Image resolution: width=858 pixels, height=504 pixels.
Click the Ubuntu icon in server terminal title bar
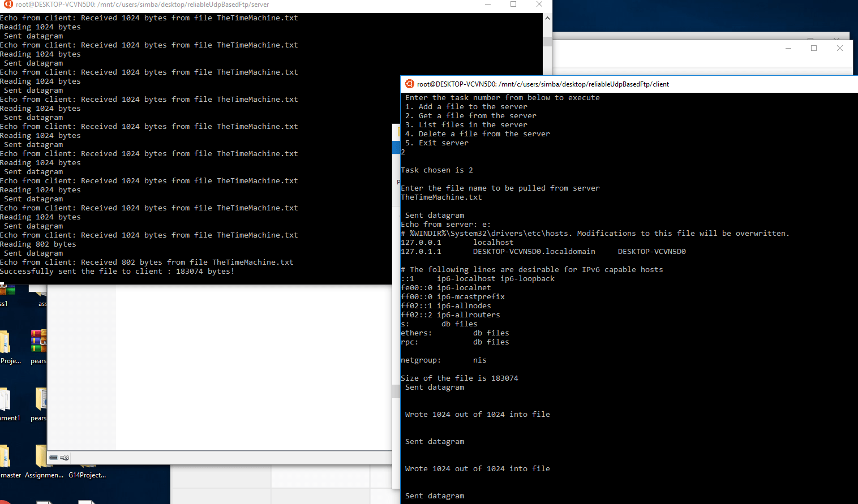point(8,5)
